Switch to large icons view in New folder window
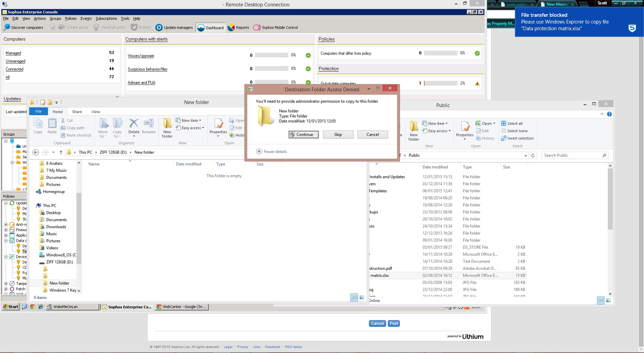 (362, 297)
